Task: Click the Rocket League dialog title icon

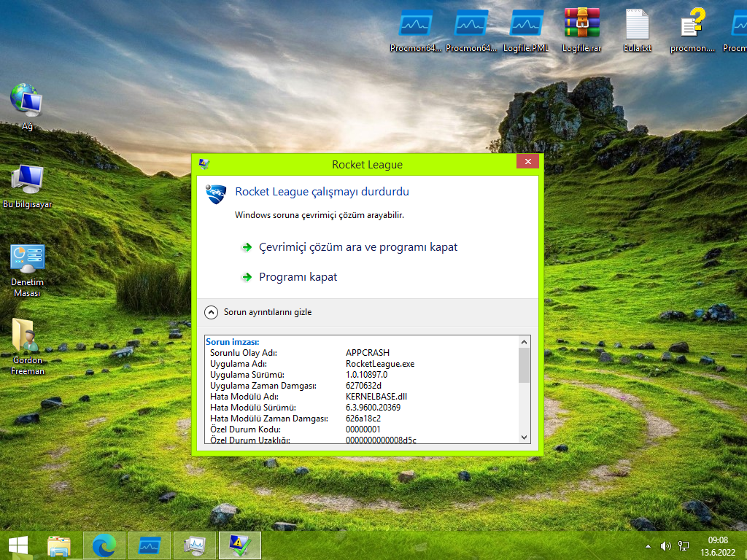Action: (x=204, y=164)
